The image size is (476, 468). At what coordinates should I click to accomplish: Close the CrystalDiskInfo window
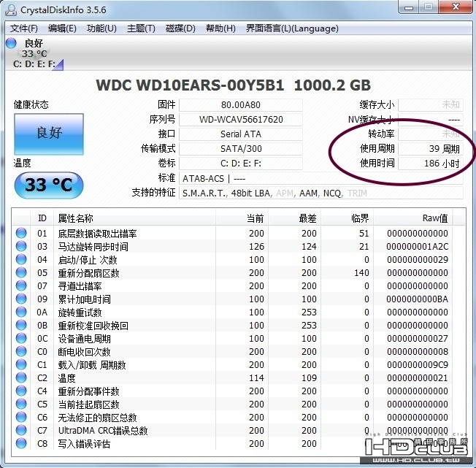[456, 7]
